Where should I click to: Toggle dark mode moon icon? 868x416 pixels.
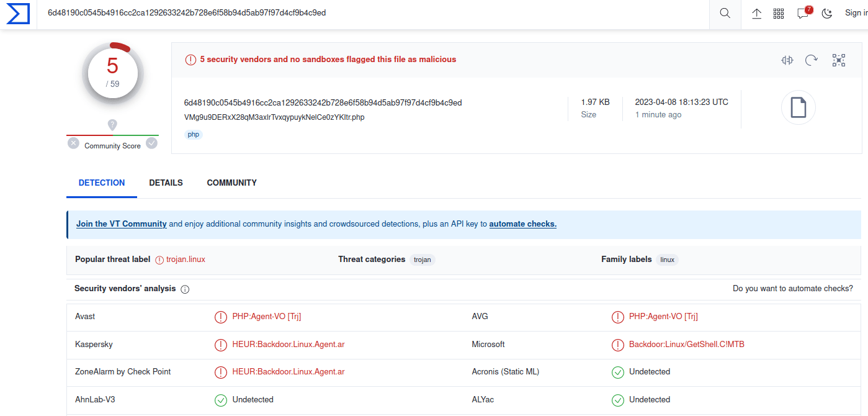827,13
